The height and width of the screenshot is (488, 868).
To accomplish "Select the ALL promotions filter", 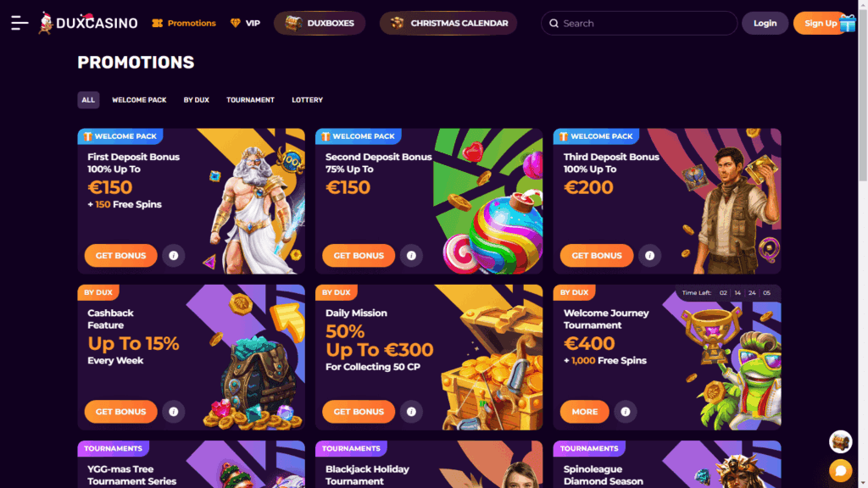I will 88,100.
